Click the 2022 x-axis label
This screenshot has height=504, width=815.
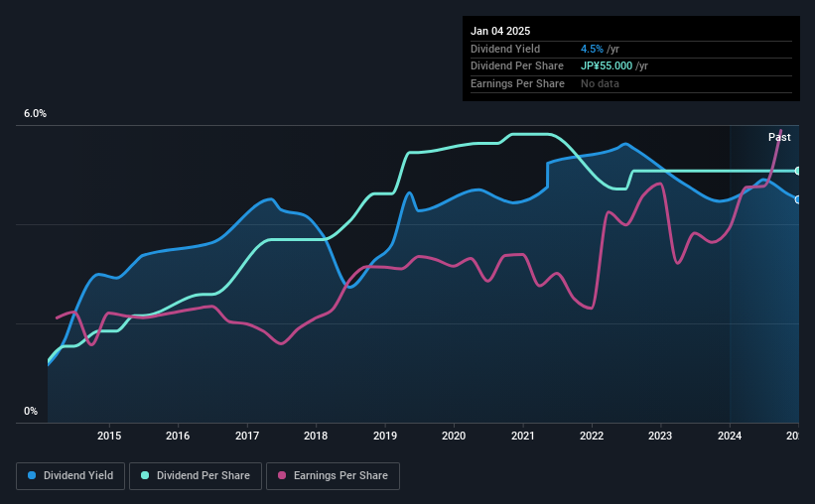click(x=592, y=436)
